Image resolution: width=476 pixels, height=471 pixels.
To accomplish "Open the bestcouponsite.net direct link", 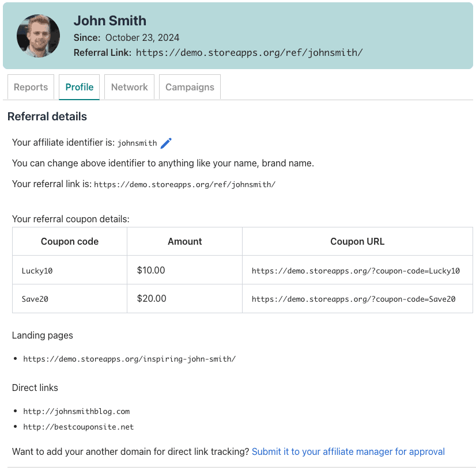I will pyautogui.click(x=78, y=427).
